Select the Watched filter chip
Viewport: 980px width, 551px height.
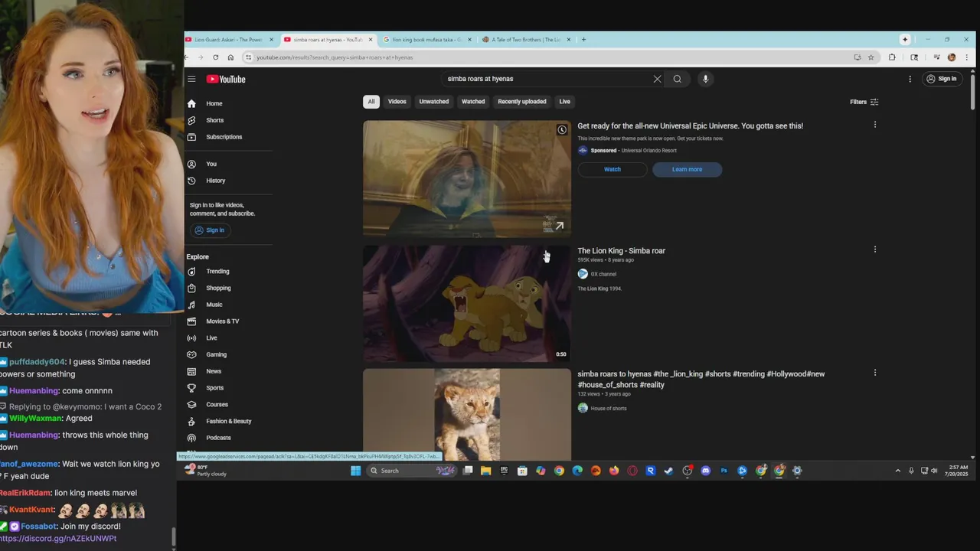[473, 102]
